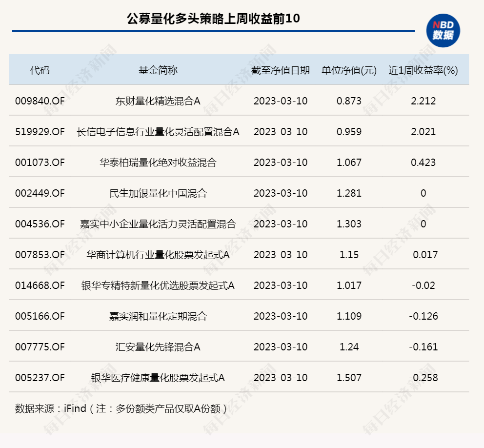This screenshot has height=448, width=484.
Task: Open the 东财量化精选混合A fund name
Action: click(x=158, y=101)
